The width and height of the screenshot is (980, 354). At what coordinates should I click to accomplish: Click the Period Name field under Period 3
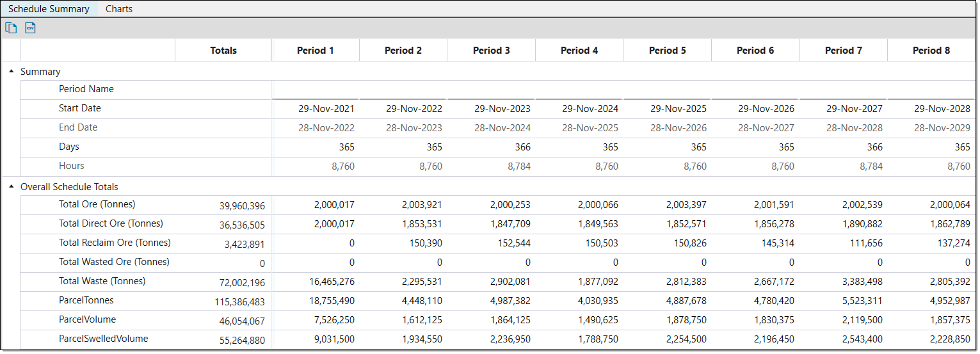click(491, 90)
